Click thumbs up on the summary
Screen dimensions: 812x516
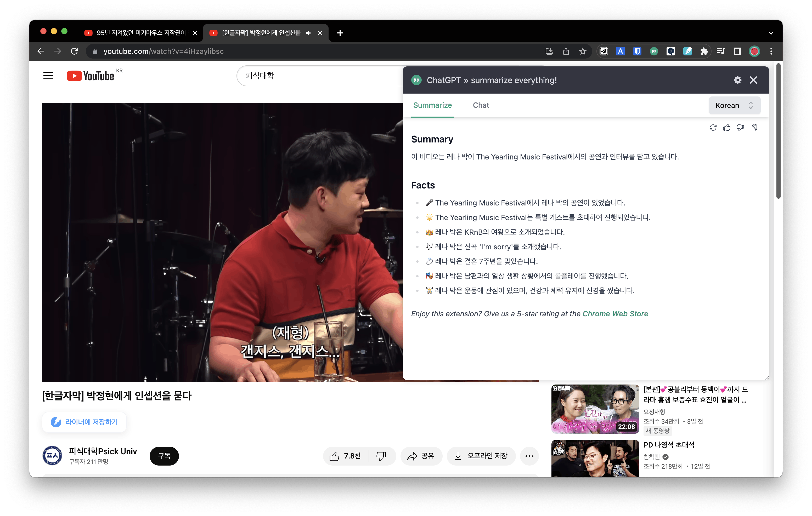click(x=727, y=128)
